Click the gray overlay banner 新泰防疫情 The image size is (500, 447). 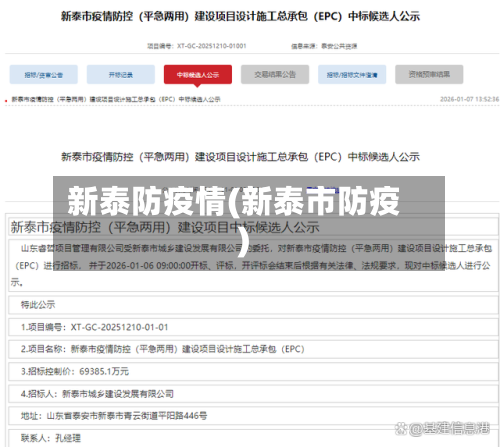[249, 223]
